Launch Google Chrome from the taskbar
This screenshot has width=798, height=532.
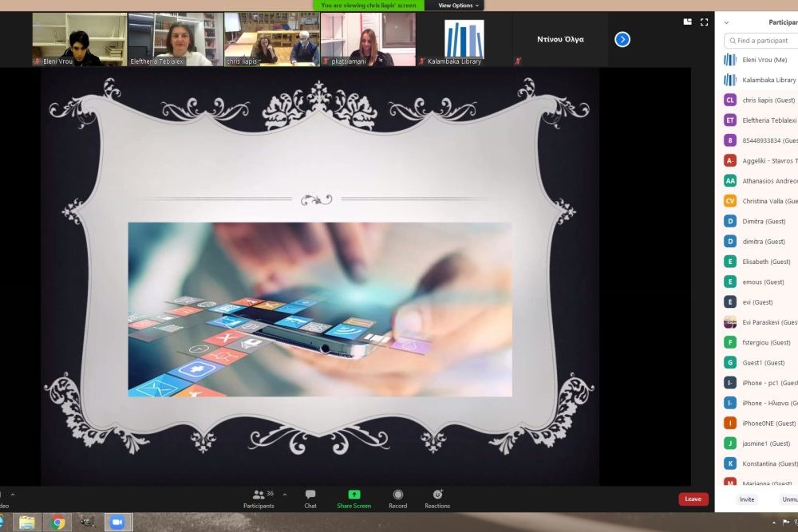coord(57,522)
